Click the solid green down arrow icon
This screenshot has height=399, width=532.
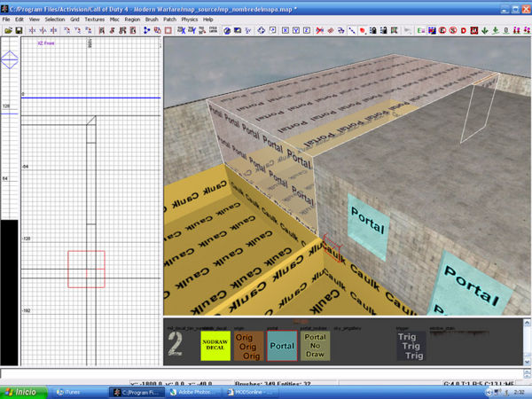tap(485, 30)
